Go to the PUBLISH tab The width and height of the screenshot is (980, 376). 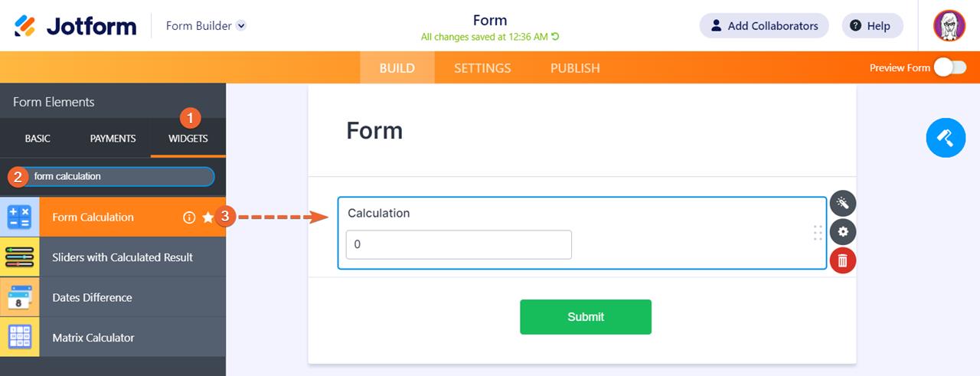point(575,68)
